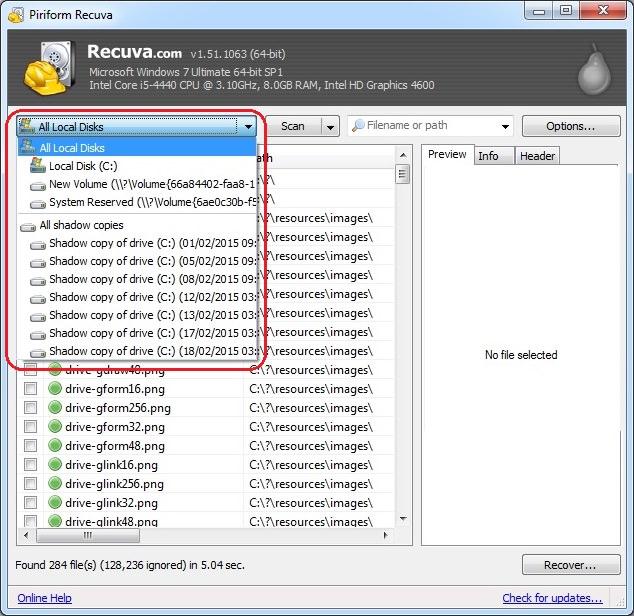Choose New Volume from the drive list
The height and width of the screenshot is (616, 634).
tap(137, 184)
